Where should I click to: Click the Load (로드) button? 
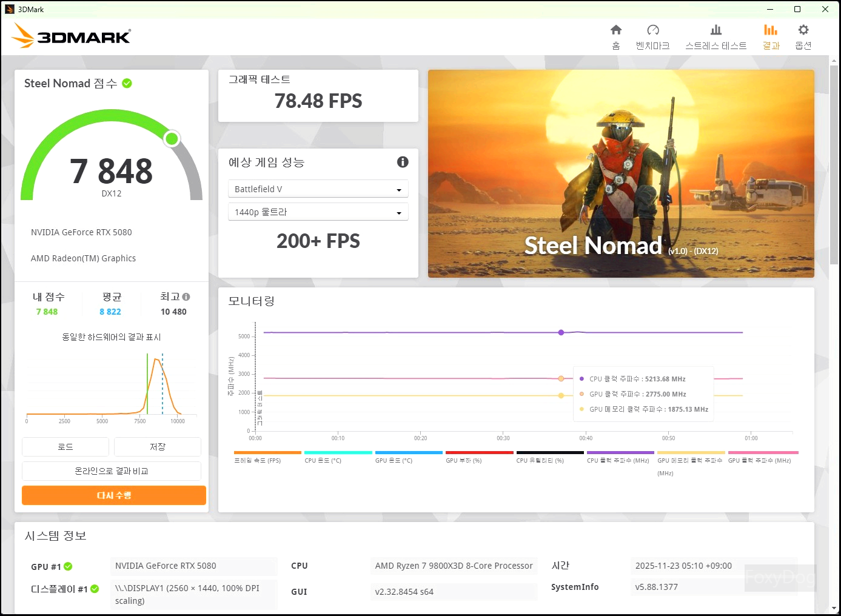coord(65,447)
